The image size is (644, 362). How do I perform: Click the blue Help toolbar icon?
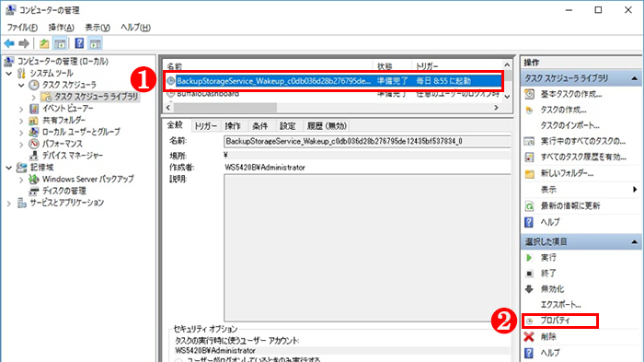tap(79, 43)
